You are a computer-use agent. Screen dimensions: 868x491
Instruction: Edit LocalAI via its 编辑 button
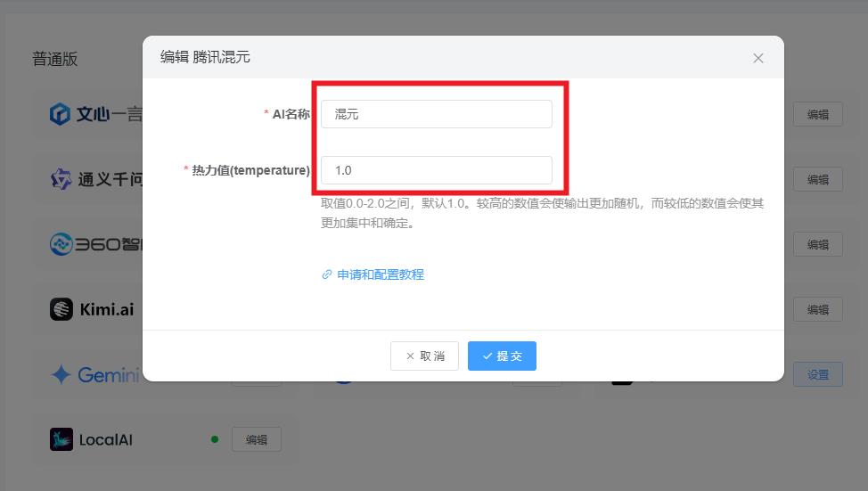tap(257, 439)
